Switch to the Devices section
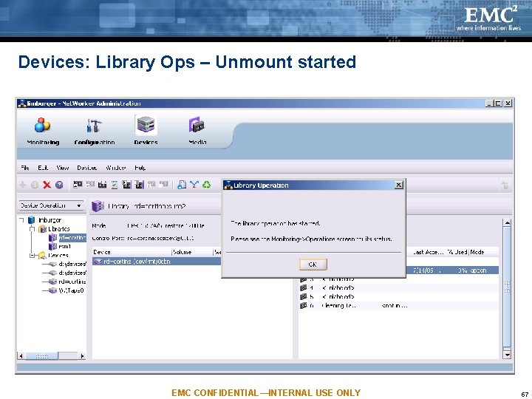532x399 pixels. click(x=146, y=132)
